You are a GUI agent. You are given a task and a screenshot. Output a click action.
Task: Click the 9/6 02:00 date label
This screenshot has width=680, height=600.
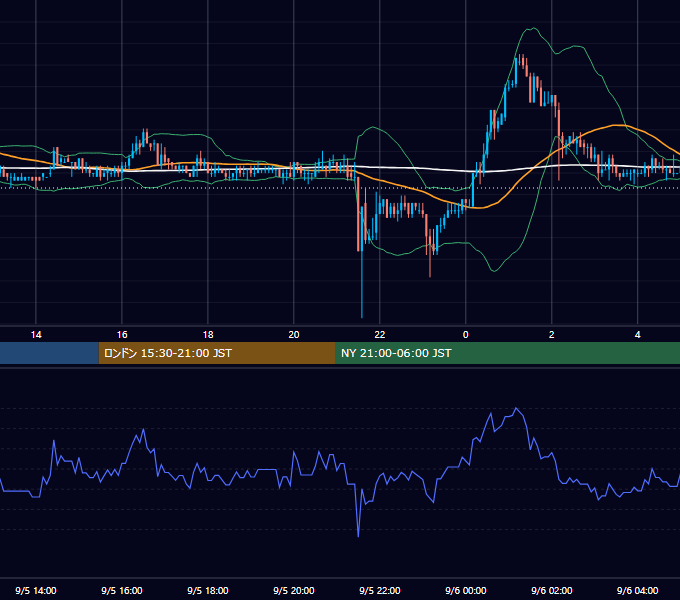pyautogui.click(x=551, y=590)
